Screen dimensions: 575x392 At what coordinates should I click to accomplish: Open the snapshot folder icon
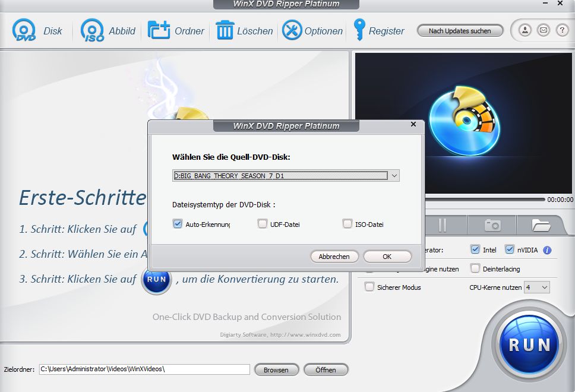point(541,225)
